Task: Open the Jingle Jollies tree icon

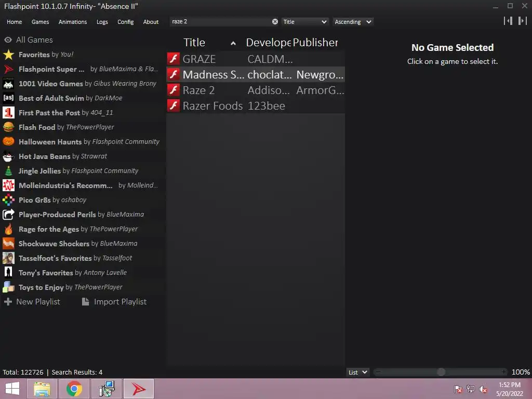Action: pos(8,171)
